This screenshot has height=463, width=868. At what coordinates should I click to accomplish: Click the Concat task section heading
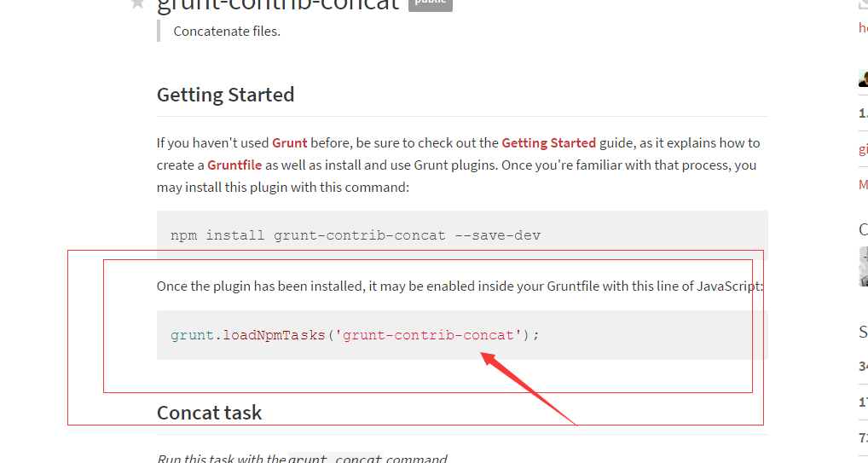pos(209,413)
